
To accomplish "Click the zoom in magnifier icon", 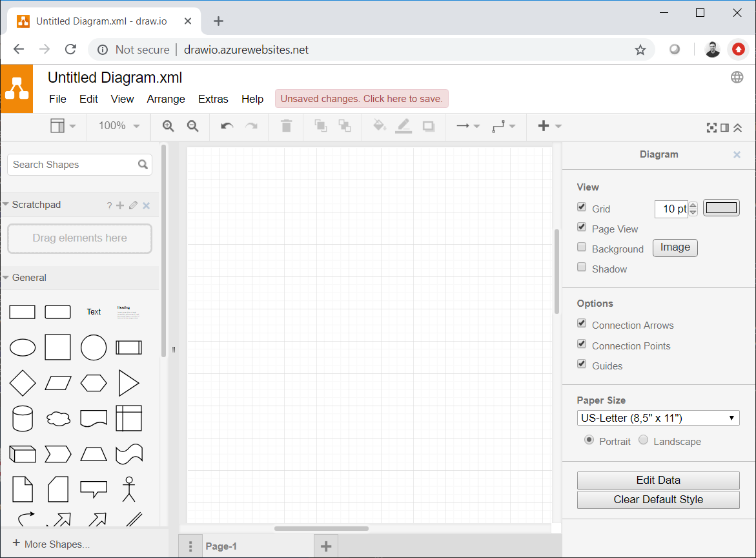I will [x=168, y=126].
